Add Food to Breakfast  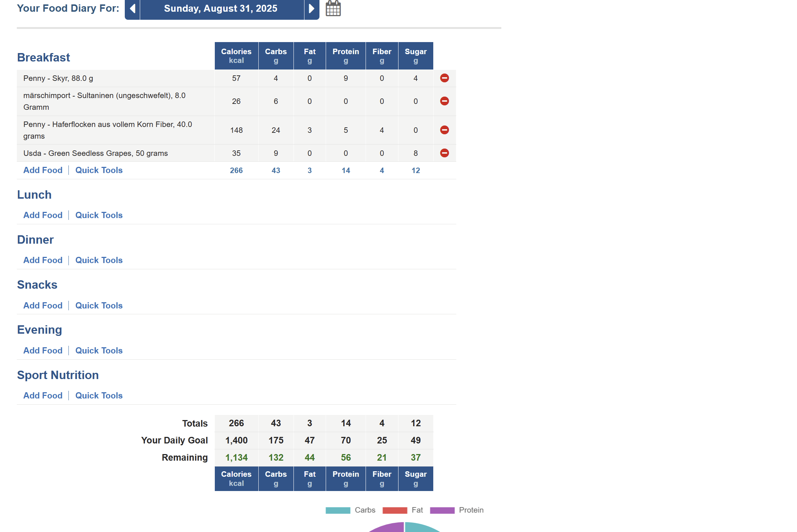(x=43, y=171)
